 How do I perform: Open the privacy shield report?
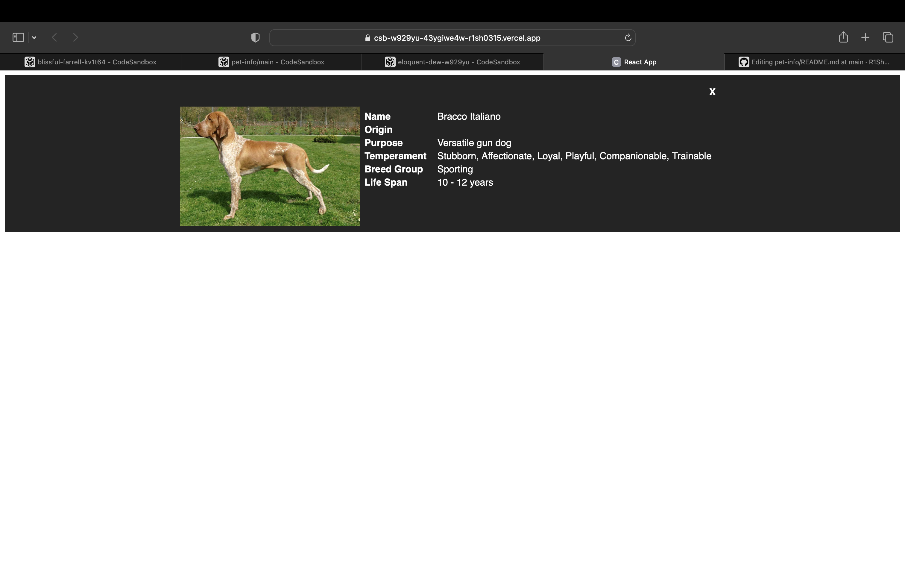(x=255, y=37)
